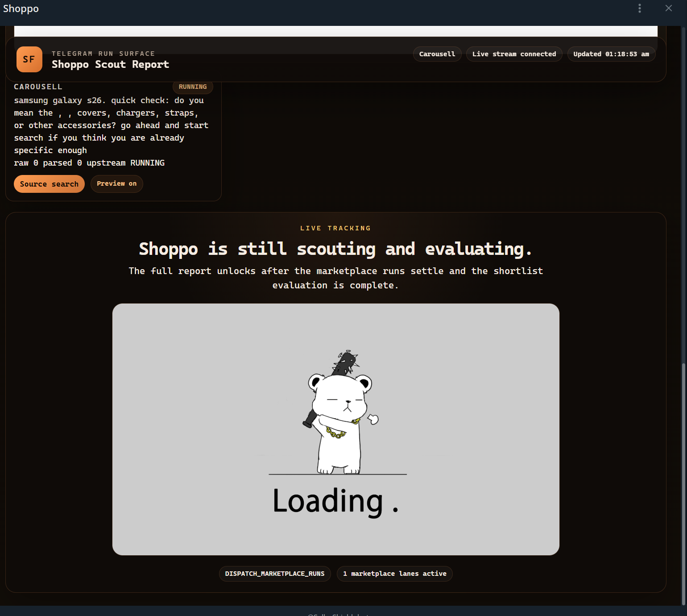This screenshot has height=616, width=687.
Task: Click the Updated 01:18:53 am timestamp pill
Action: click(611, 54)
